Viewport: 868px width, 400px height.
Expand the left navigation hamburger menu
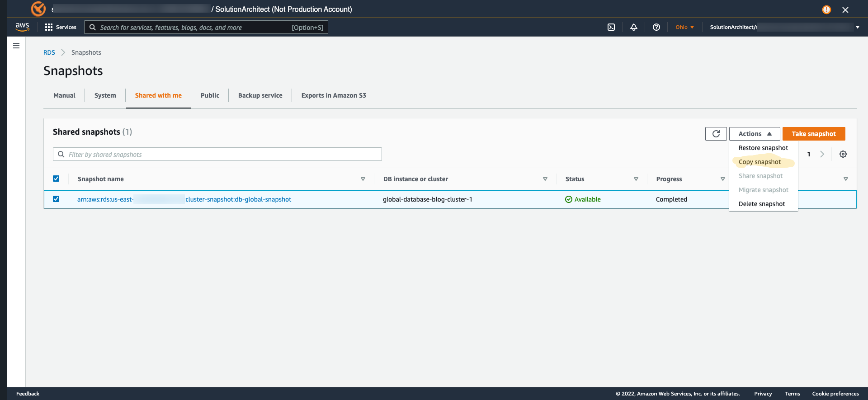16,46
